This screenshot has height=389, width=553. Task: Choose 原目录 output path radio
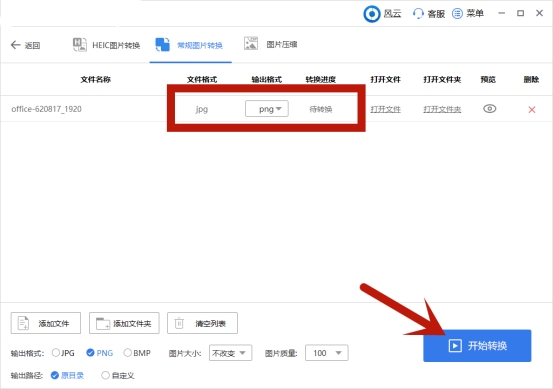[x=54, y=375]
